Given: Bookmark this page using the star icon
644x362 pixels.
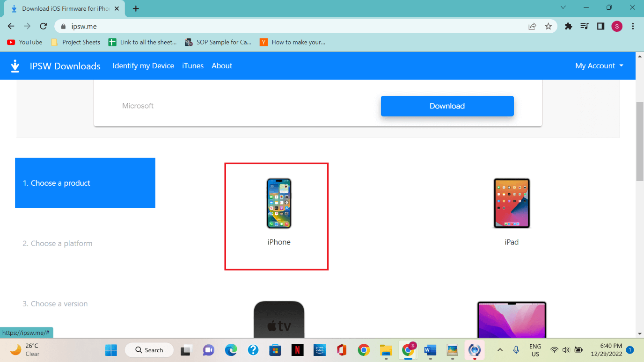Looking at the screenshot, I should 548,26.
